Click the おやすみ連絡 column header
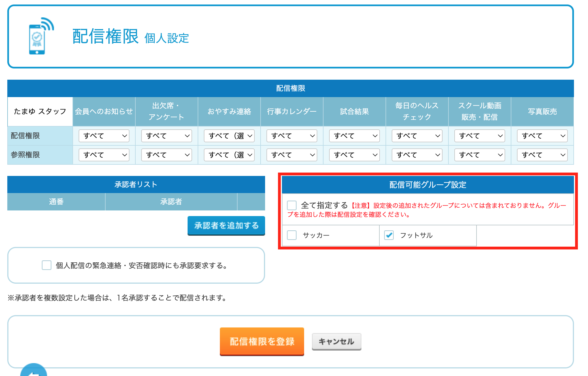 point(229,111)
